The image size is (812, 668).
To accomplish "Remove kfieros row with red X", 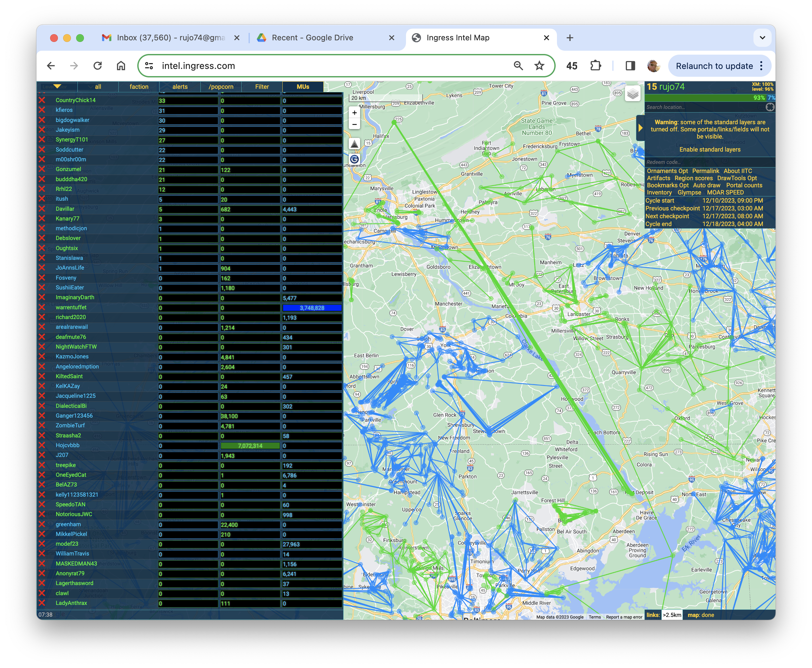I will click(x=42, y=110).
